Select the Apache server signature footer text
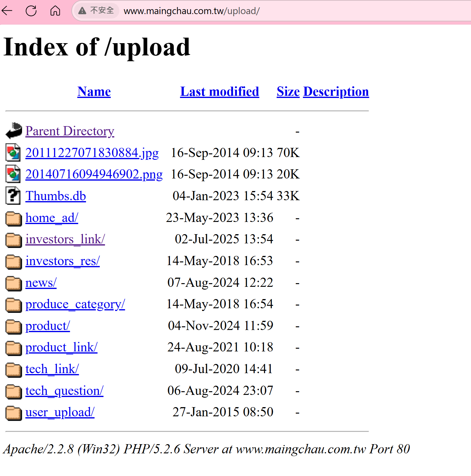The width and height of the screenshot is (471, 476). (x=206, y=449)
